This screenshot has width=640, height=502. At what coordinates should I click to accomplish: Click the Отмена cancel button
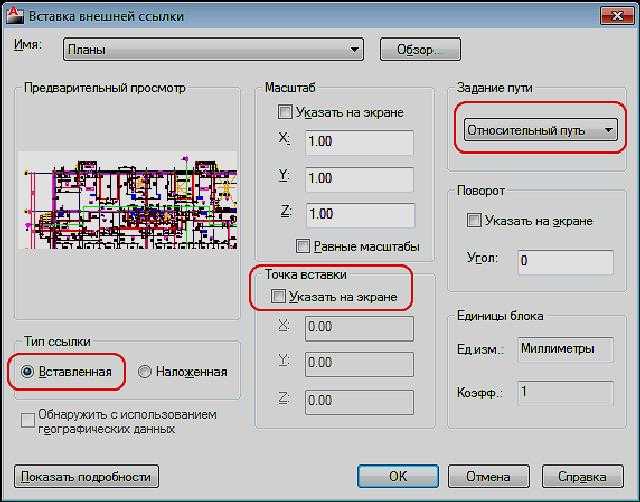489,476
